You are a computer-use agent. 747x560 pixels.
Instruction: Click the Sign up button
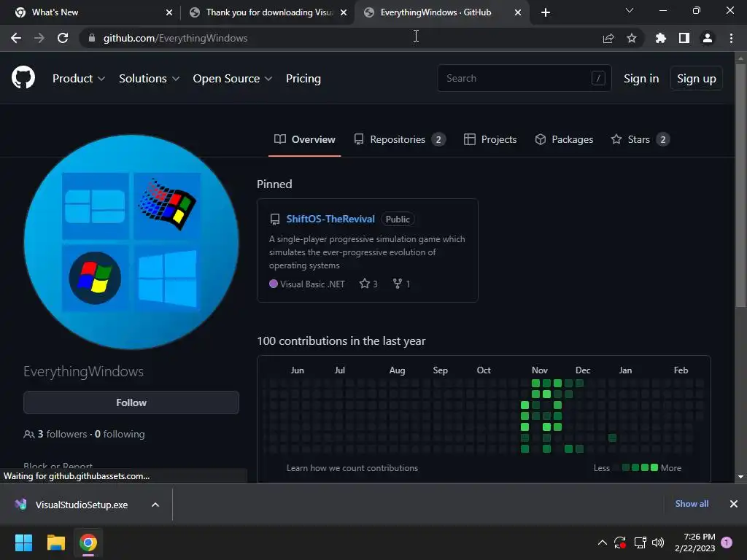click(x=697, y=78)
